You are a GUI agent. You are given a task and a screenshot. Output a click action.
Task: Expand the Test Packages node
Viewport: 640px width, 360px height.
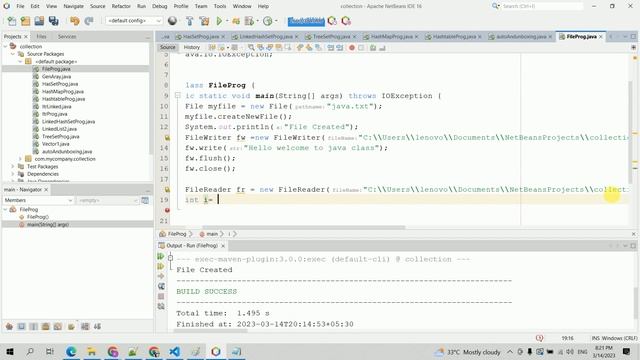(x=13, y=167)
